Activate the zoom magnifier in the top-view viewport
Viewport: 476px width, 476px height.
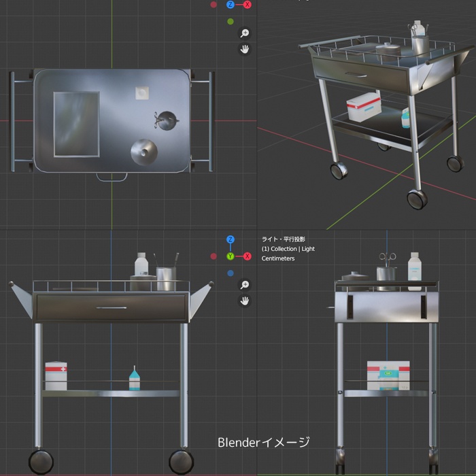[x=244, y=33]
